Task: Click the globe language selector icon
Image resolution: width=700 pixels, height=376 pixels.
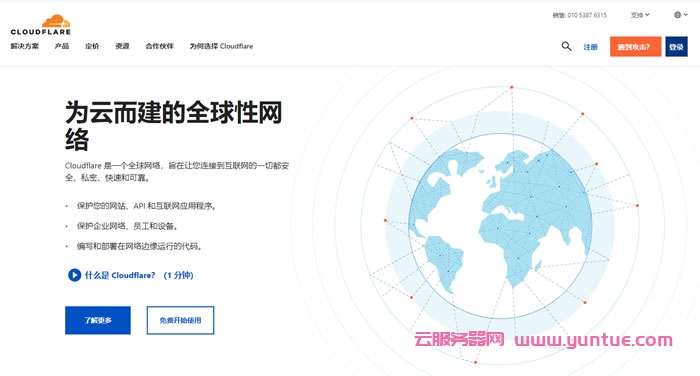Action: click(x=677, y=15)
